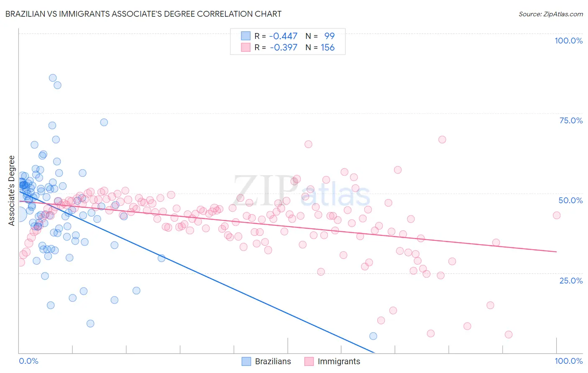Click the highest blue Brazilian data point
The image size is (588, 373).
click(x=53, y=78)
